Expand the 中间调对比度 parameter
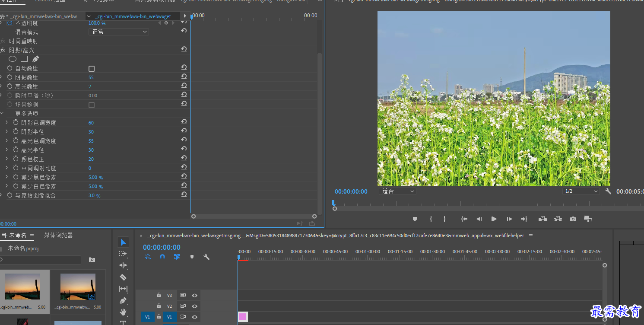644x325 pixels. coord(7,168)
